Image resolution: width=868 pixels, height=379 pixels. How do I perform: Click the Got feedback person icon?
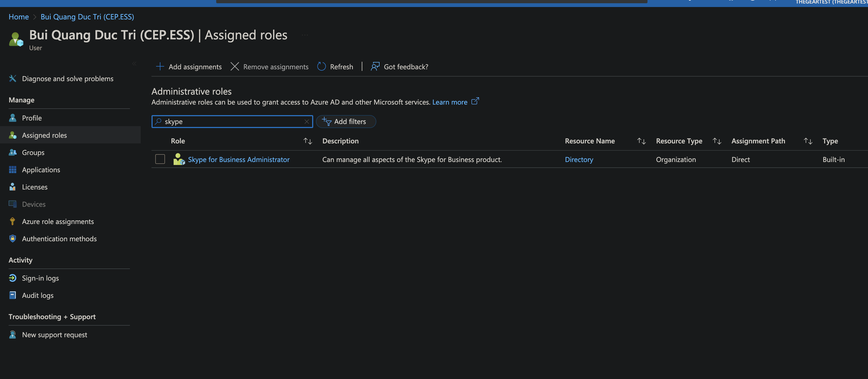tap(375, 66)
